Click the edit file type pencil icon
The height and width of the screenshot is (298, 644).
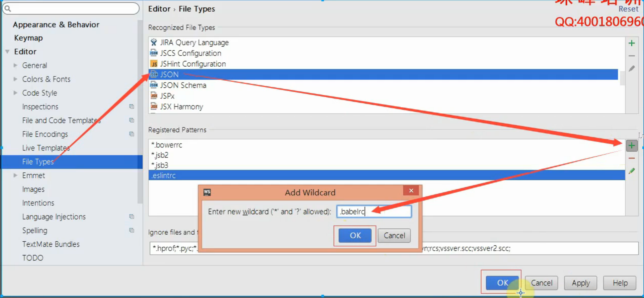(632, 69)
